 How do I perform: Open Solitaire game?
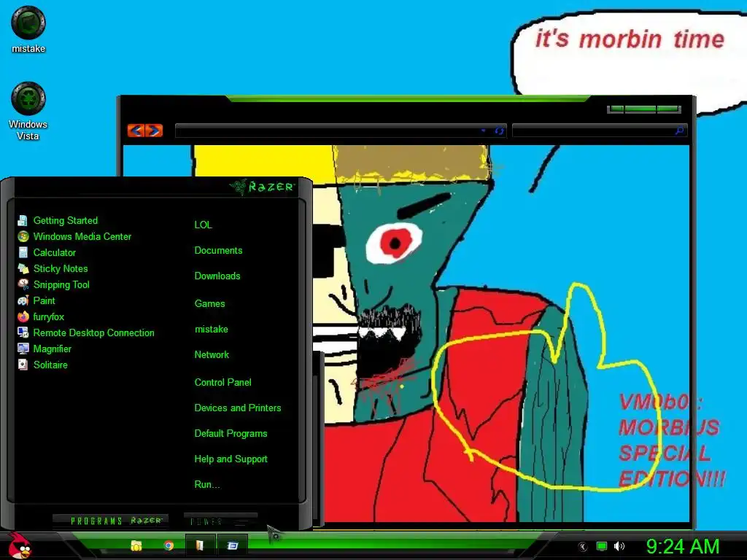click(x=50, y=365)
